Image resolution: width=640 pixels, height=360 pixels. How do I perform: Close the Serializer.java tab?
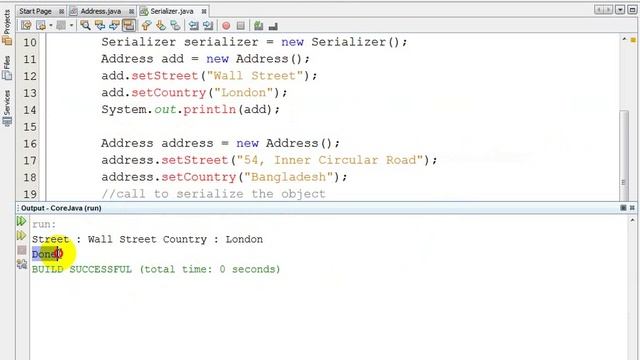coord(204,11)
